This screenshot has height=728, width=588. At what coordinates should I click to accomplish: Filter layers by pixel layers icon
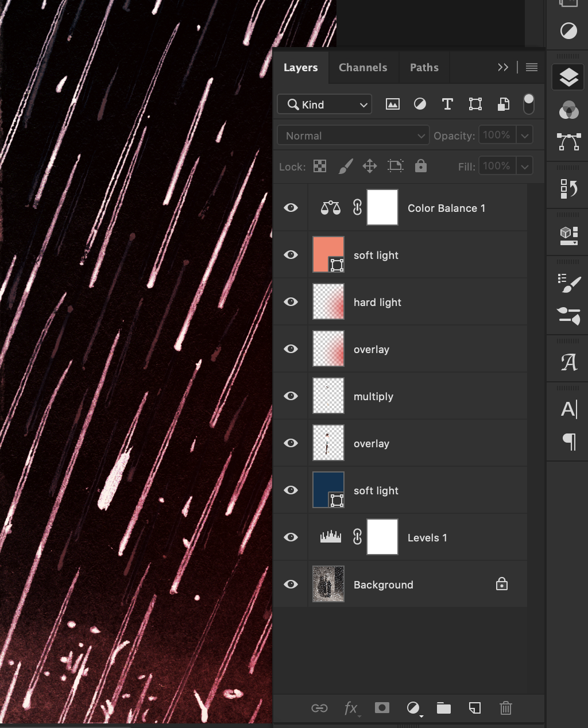(393, 104)
